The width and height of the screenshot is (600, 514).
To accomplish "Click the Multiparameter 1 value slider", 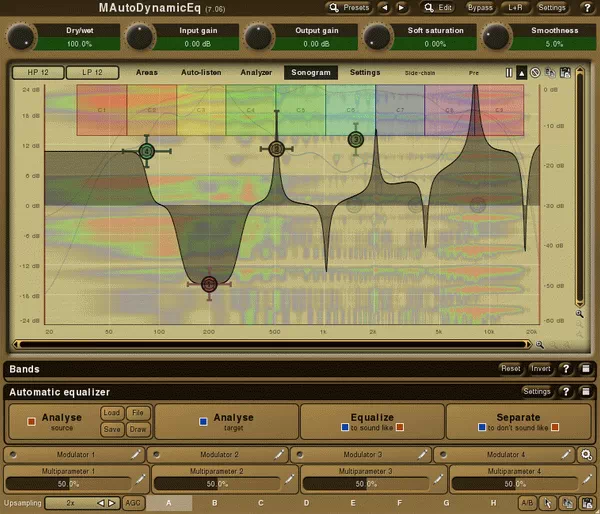I will point(69,484).
